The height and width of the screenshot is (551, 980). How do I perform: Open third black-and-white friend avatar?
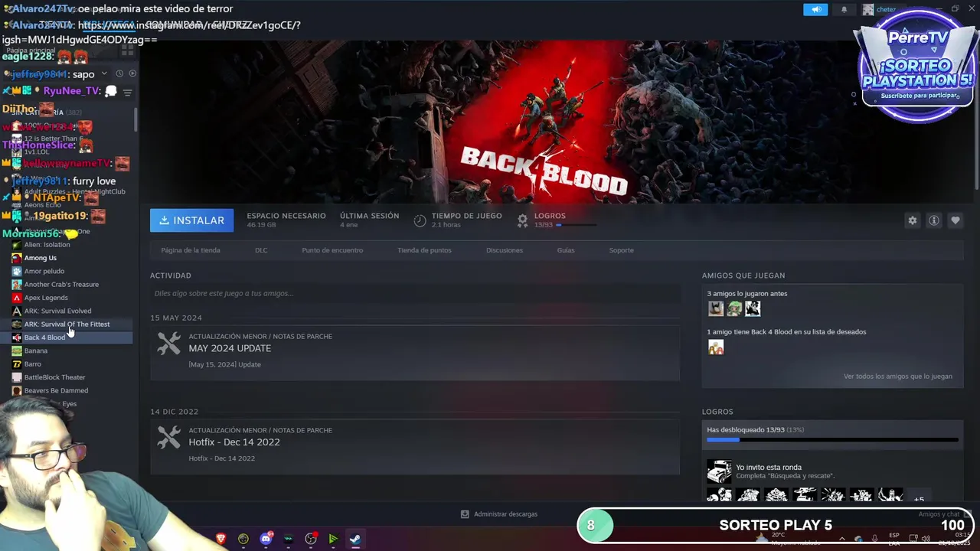(x=753, y=308)
